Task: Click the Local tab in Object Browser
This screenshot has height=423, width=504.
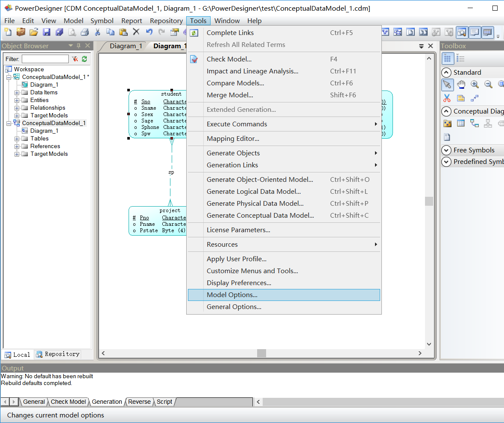Action: pyautogui.click(x=17, y=354)
